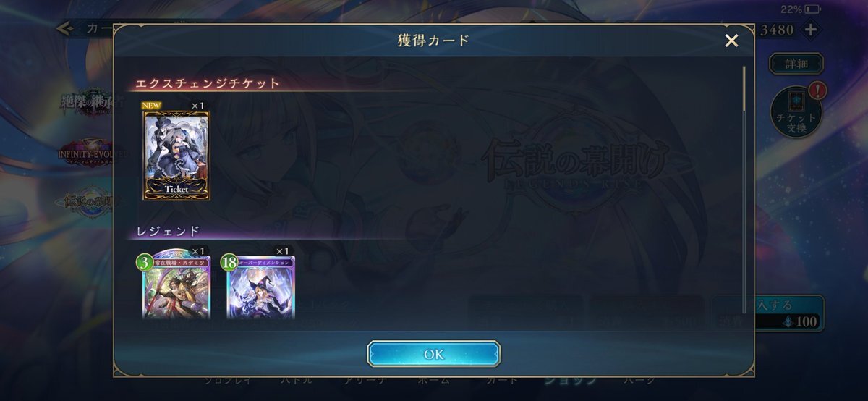Tap the red exclamation alert badge
Viewport: 868px width, 401px height.
coord(817,90)
